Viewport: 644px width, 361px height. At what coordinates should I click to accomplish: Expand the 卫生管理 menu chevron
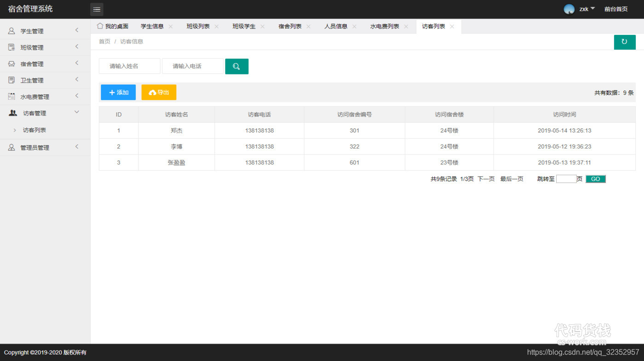pyautogui.click(x=77, y=79)
